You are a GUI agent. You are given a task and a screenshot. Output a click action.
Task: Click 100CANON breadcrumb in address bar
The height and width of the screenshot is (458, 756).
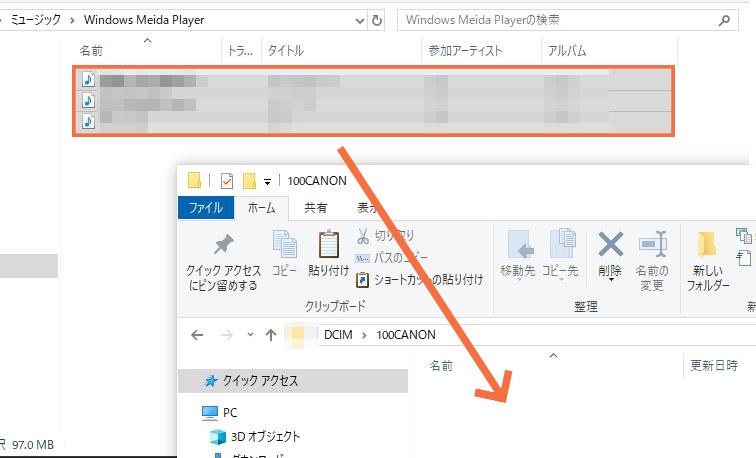(x=406, y=335)
